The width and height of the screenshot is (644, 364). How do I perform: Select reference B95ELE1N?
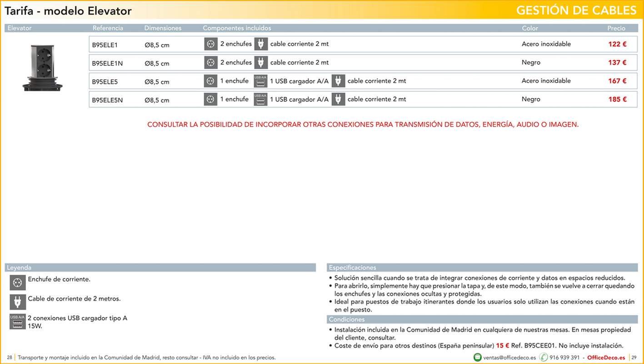coord(107,63)
